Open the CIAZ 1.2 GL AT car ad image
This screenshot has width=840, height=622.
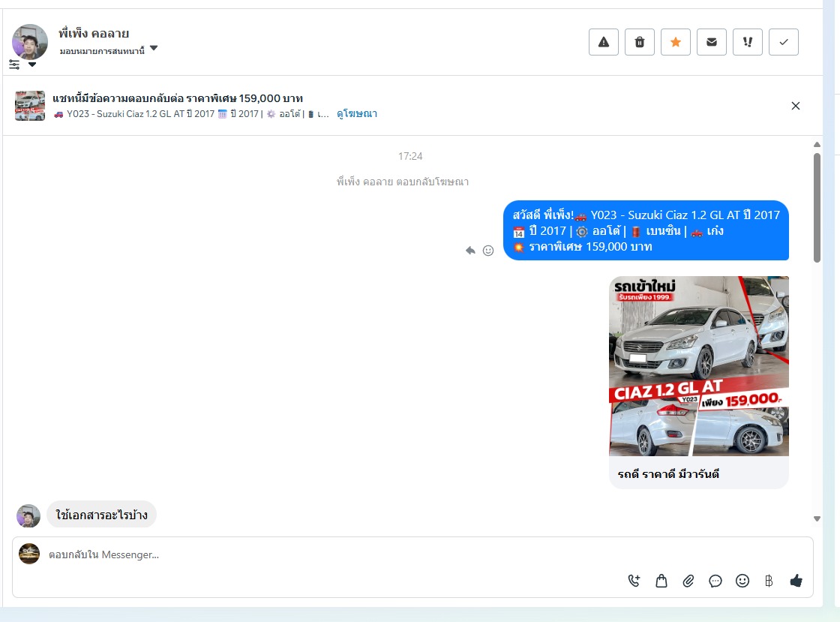[699, 366]
